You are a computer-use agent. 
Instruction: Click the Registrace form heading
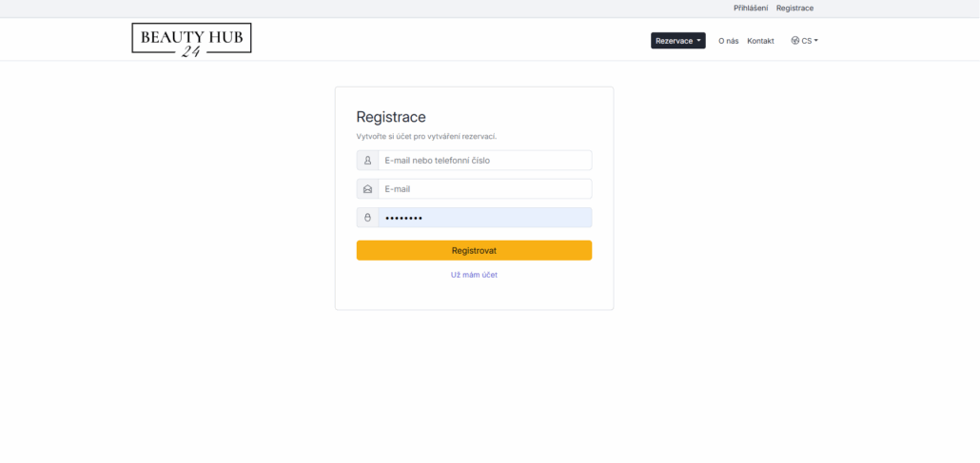click(391, 117)
